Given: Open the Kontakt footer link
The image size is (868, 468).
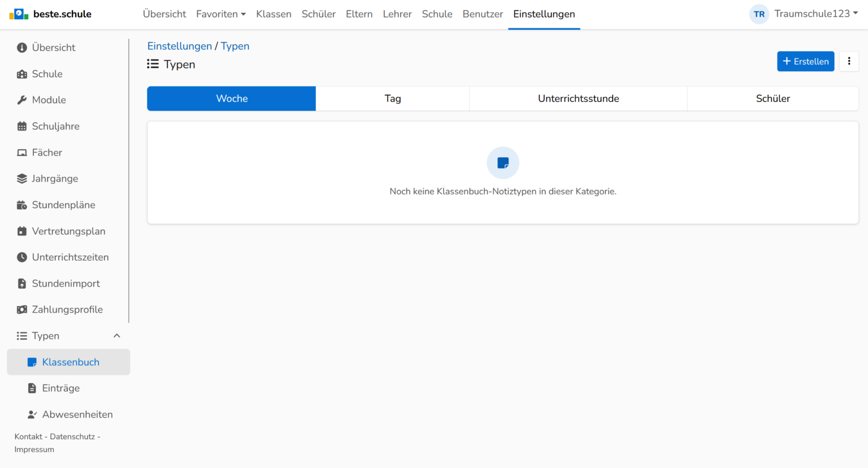Looking at the screenshot, I should [x=28, y=436].
